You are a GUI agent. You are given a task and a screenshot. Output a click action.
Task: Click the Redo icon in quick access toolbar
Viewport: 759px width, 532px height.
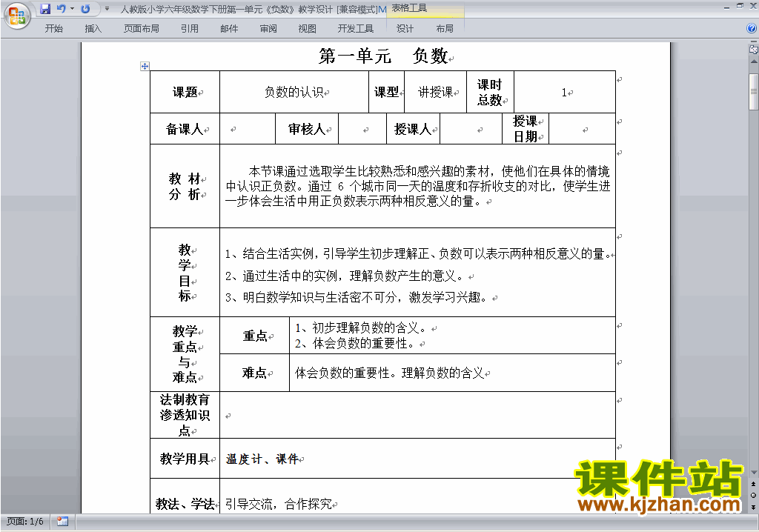click(x=86, y=9)
